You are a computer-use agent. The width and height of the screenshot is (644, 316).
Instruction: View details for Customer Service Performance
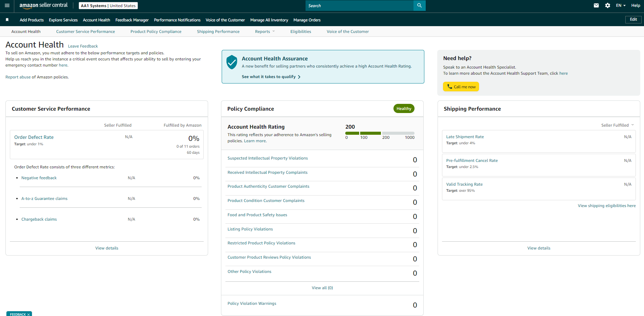[x=107, y=248]
